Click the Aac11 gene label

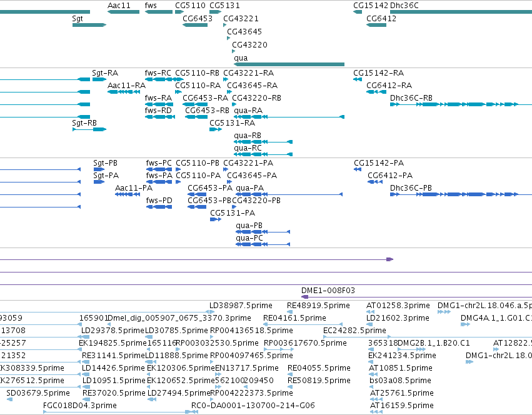(x=119, y=6)
